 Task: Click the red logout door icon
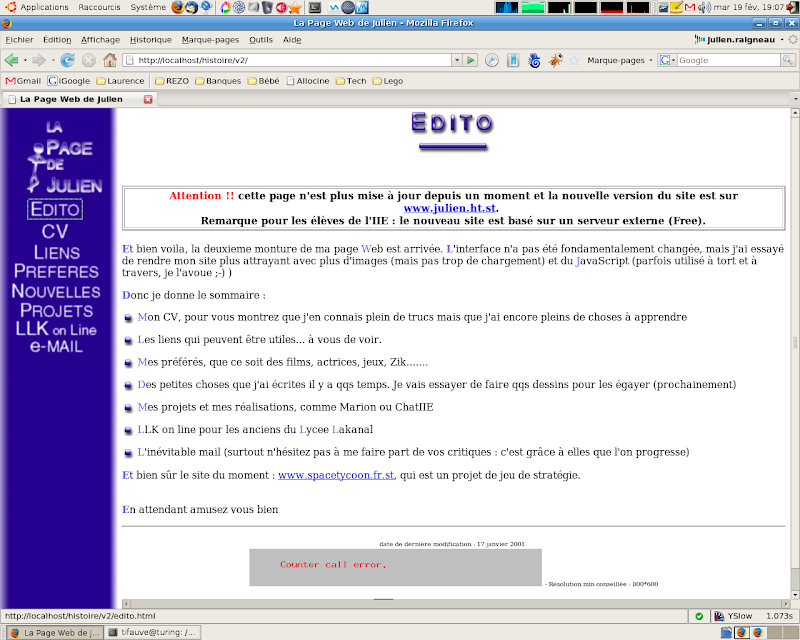[x=792, y=7]
